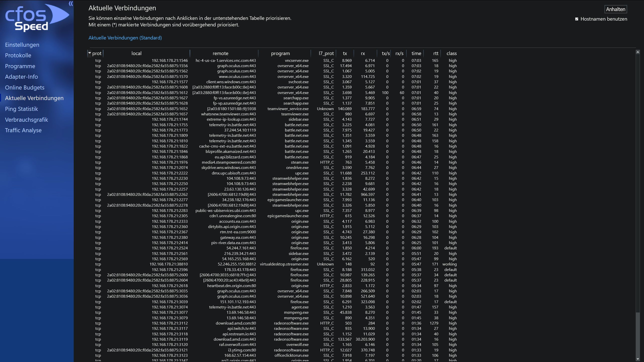The width and height of the screenshot is (644, 362).
Task: Open Ping Statistik ping stats
Action: (x=21, y=109)
